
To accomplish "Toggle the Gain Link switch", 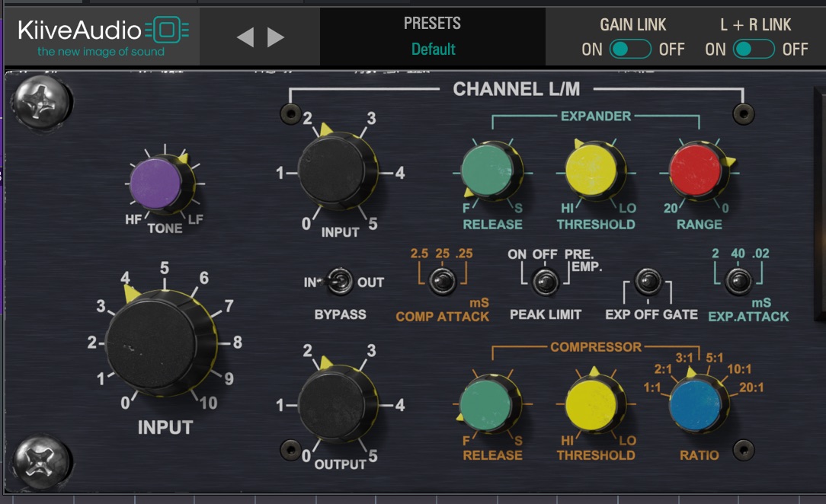I will coord(631,49).
